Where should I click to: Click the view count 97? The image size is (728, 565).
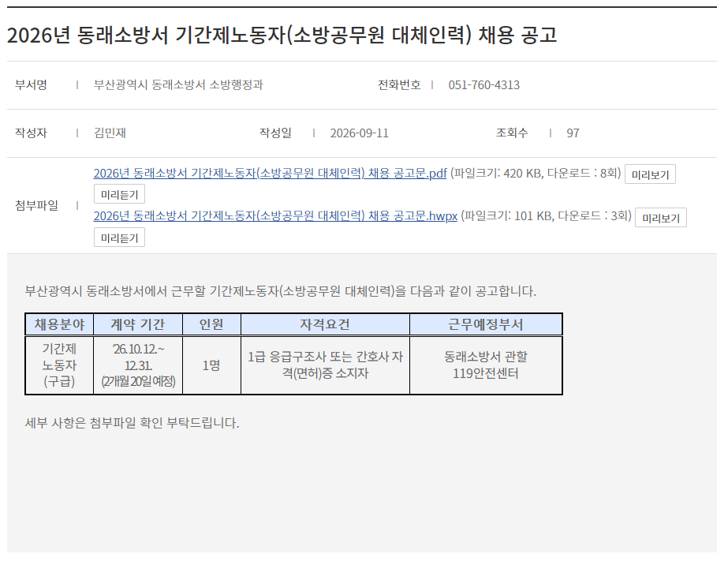573,133
